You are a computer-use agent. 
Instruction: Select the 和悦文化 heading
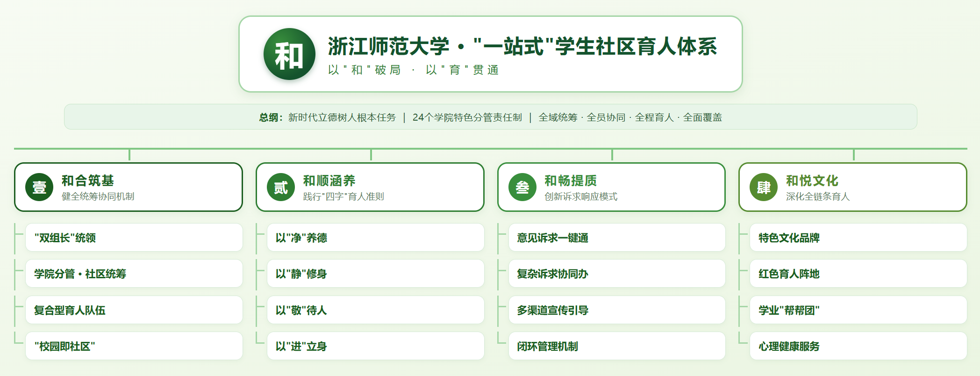812,181
